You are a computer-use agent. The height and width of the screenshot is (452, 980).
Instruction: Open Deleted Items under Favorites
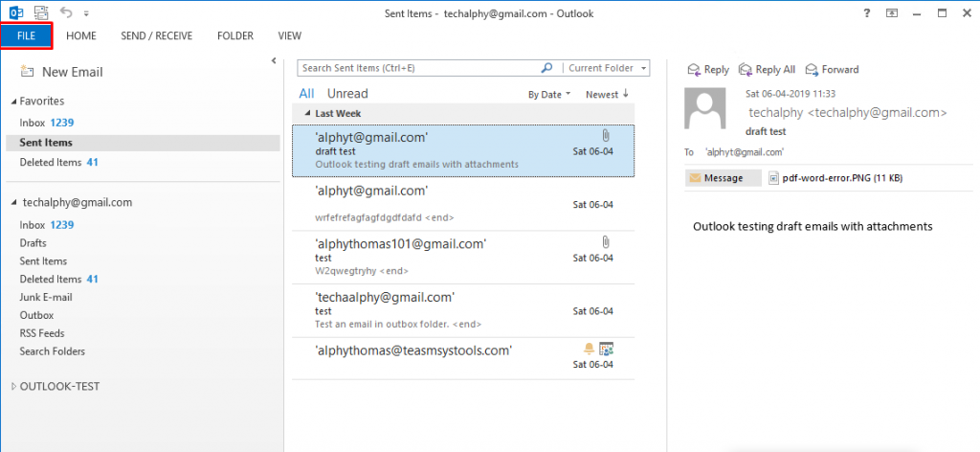[x=58, y=162]
